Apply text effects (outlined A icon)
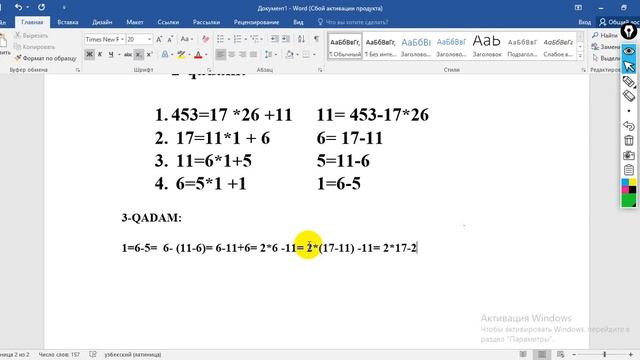640x360 pixels. (x=165, y=54)
